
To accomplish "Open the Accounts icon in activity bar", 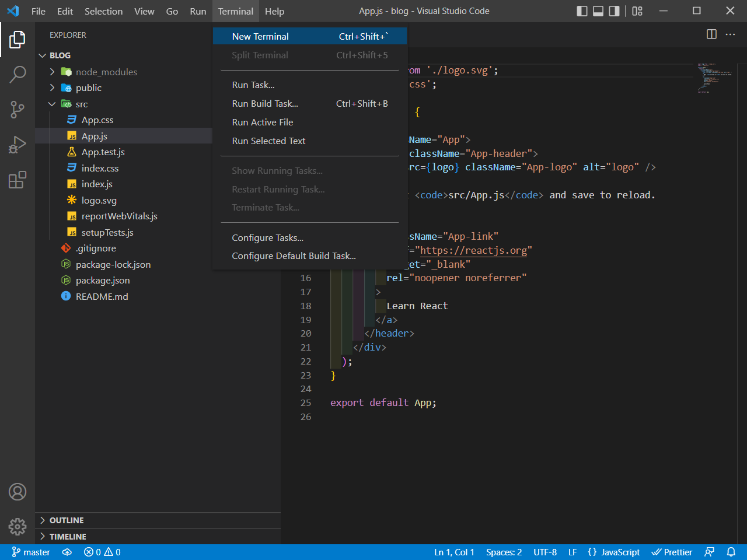I will (x=18, y=492).
